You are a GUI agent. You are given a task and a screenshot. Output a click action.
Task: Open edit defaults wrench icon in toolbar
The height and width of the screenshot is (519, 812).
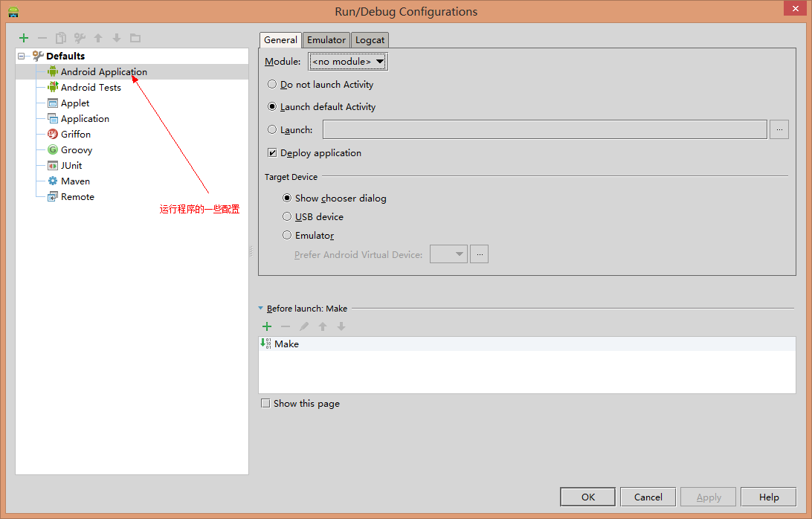(80, 38)
